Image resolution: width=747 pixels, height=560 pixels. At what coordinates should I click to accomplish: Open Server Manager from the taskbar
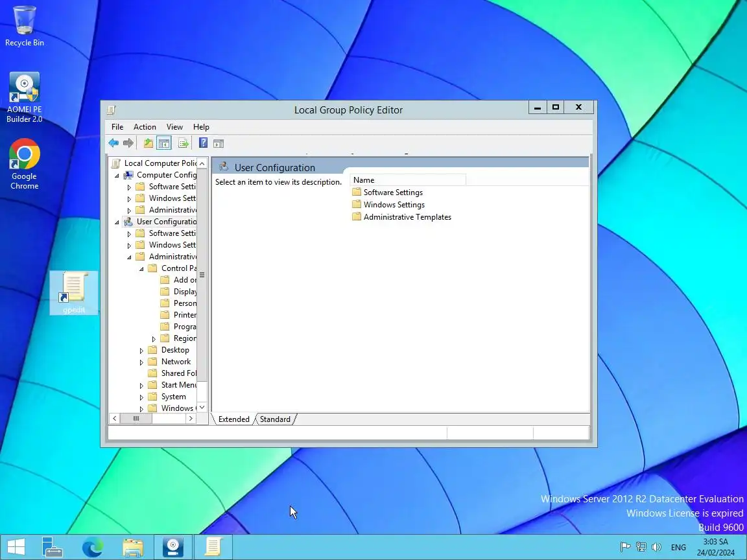coord(52,546)
